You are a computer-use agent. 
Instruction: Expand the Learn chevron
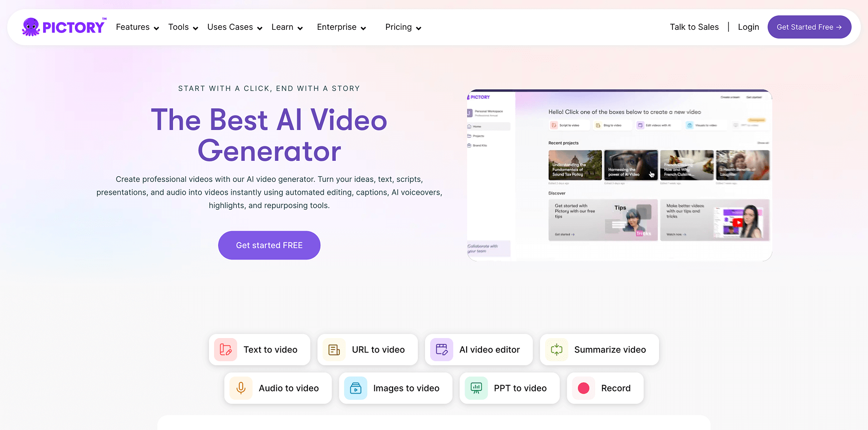[x=300, y=28]
